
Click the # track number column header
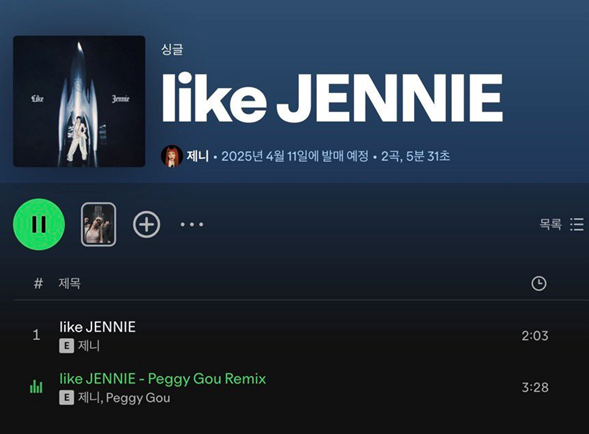[38, 283]
